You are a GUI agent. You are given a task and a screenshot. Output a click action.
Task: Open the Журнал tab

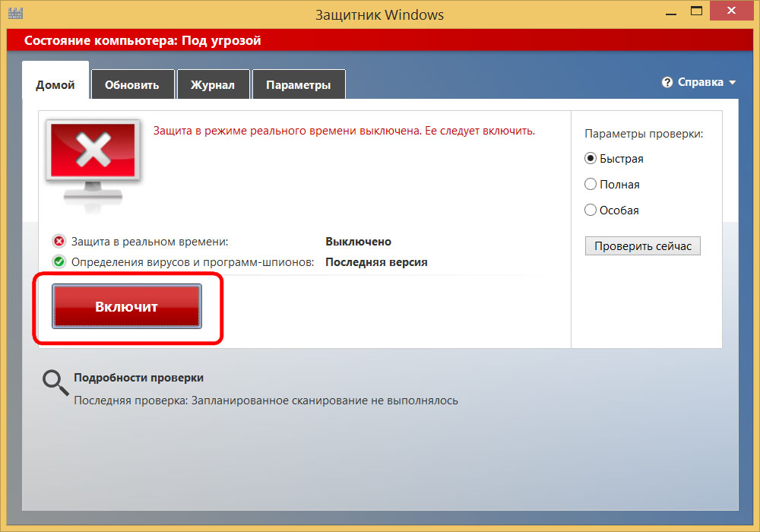click(x=213, y=85)
